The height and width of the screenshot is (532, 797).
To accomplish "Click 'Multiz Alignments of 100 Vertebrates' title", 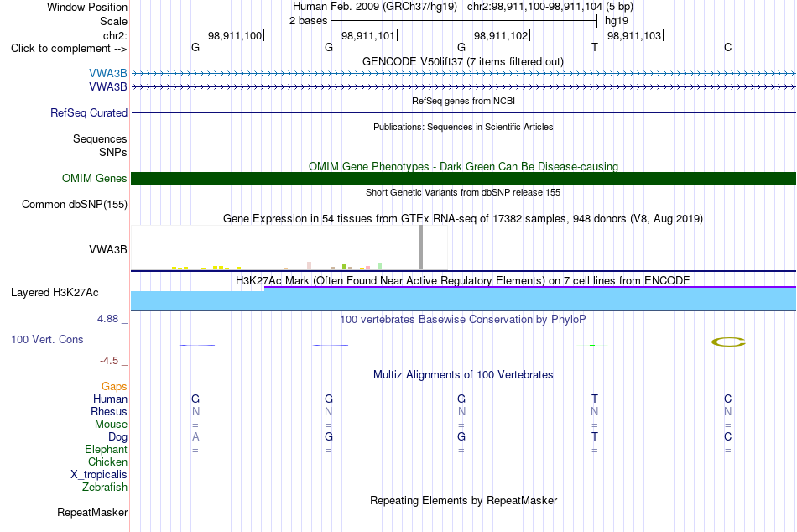I will (x=463, y=375).
